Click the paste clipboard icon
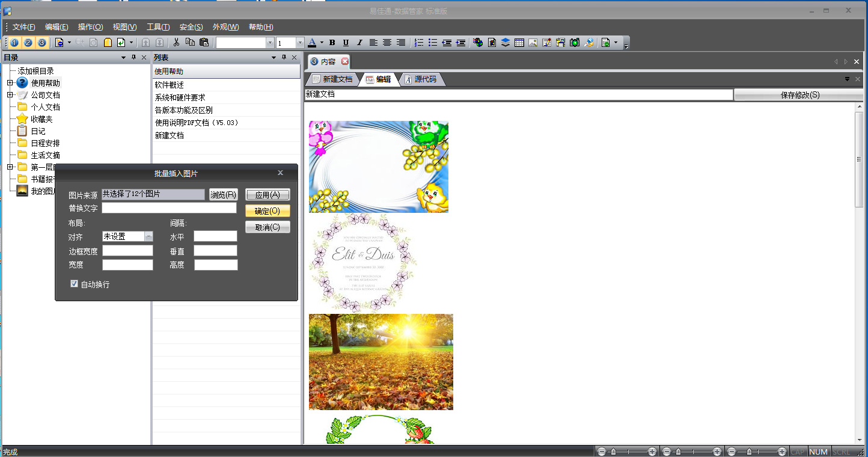Image resolution: width=868 pixels, height=457 pixels. [204, 43]
